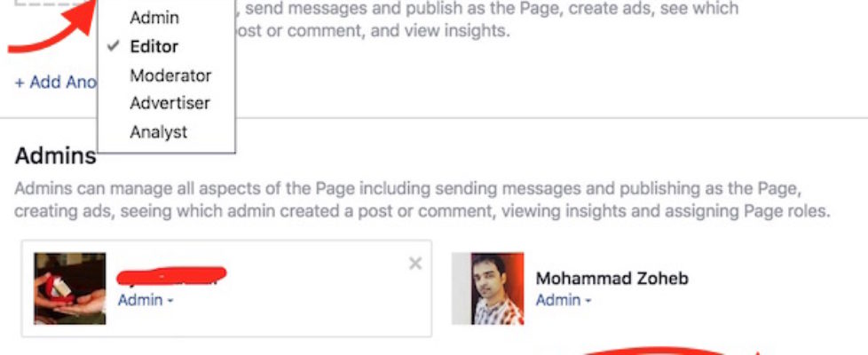868x355 pixels.
Task: Click the Add Another link
Action: [x=55, y=82]
